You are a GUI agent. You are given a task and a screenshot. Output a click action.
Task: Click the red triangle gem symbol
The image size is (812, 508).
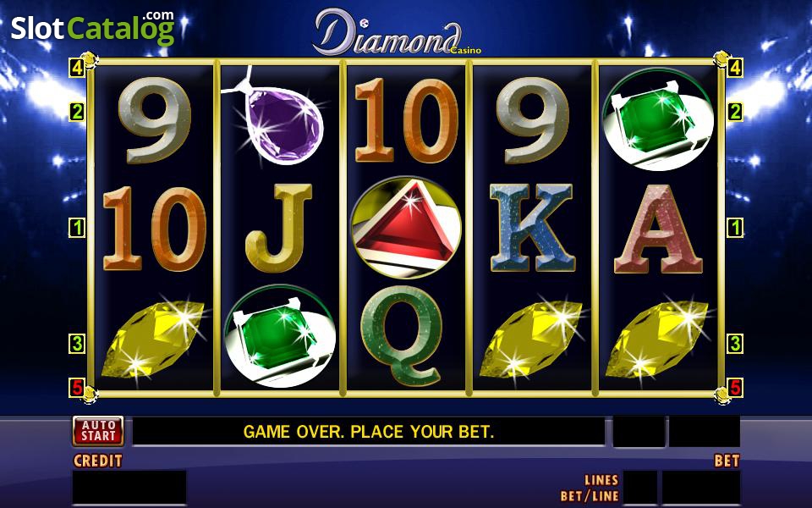tap(405, 228)
